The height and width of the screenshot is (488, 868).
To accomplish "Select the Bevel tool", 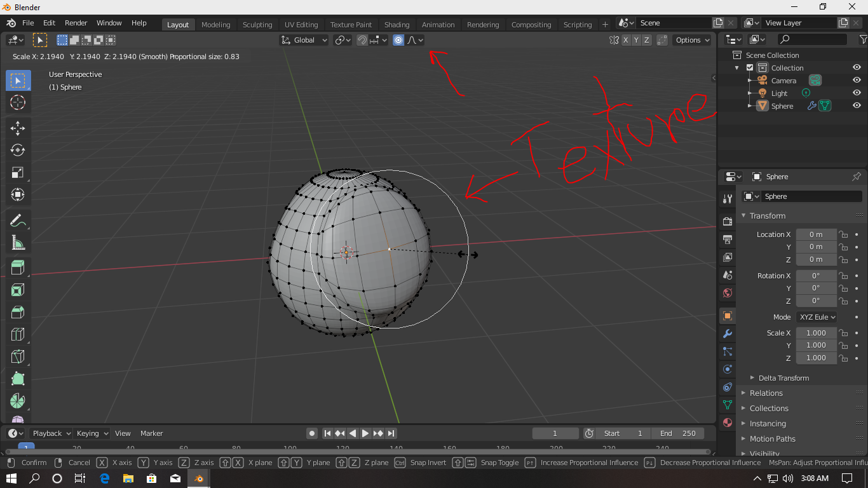I will click(x=18, y=313).
